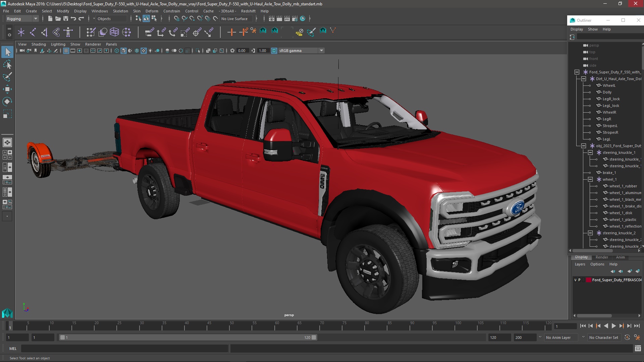Image resolution: width=644 pixels, height=362 pixels.
Task: Open the Skeleton menu
Action: (120, 11)
